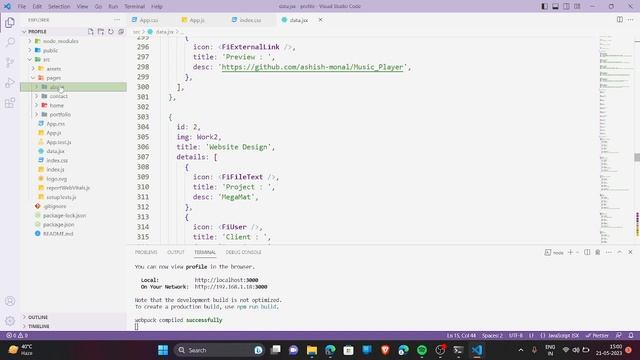The image size is (640, 360).
Task: Open the Search view in activity bar
Action: click(x=10, y=42)
